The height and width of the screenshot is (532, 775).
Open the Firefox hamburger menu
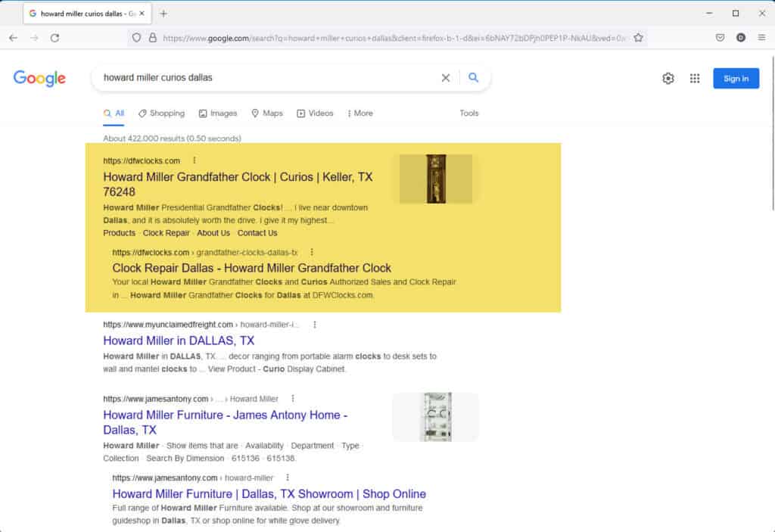pyautogui.click(x=761, y=38)
